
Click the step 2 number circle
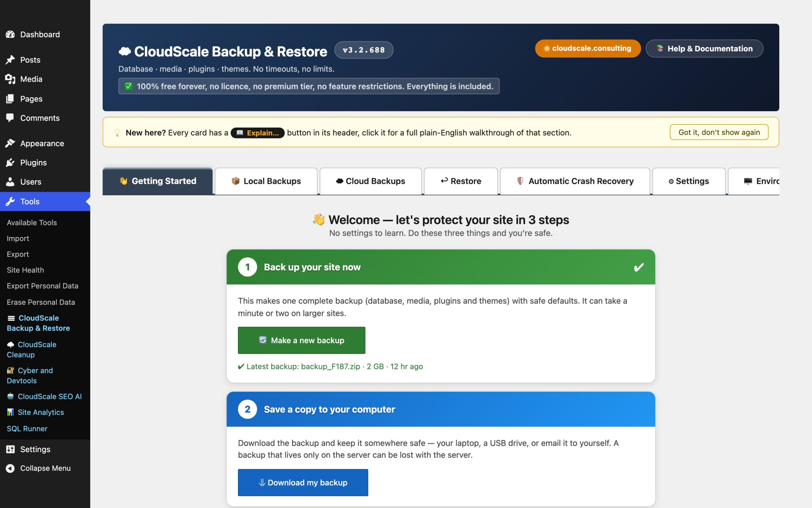(247, 409)
